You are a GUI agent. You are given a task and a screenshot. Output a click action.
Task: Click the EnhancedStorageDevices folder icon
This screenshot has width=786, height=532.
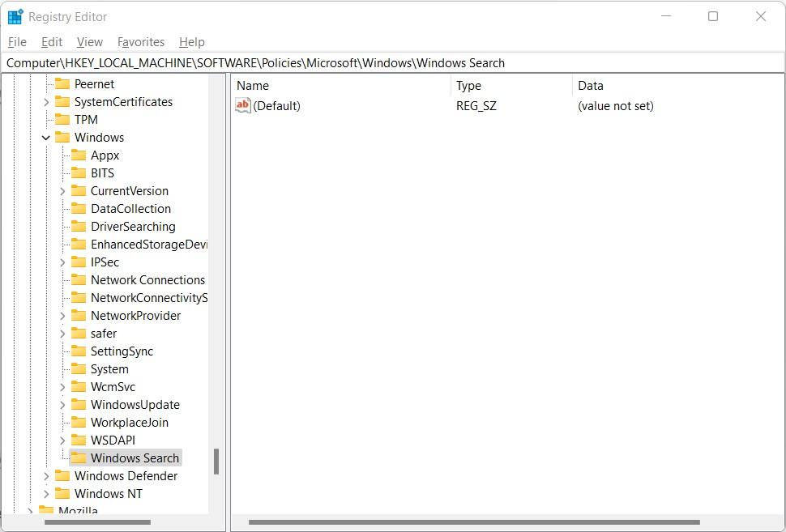(79, 244)
